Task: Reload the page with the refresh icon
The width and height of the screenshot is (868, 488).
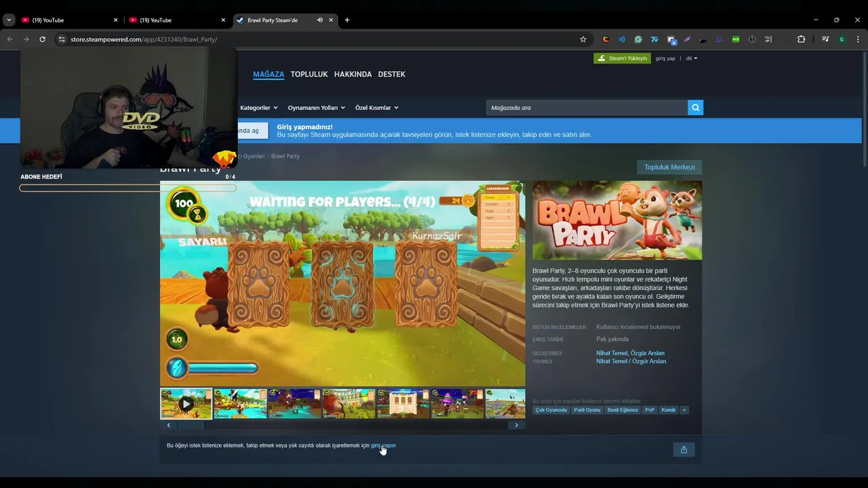Action: click(42, 39)
